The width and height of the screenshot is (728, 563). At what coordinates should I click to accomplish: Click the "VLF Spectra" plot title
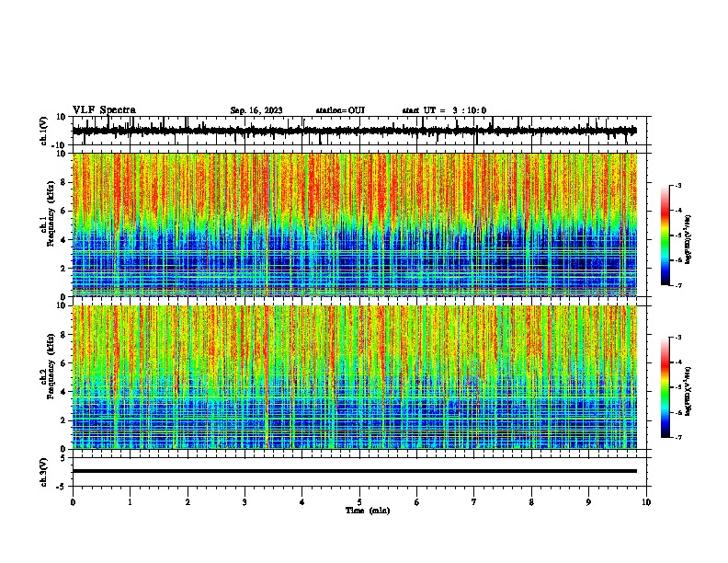point(104,110)
